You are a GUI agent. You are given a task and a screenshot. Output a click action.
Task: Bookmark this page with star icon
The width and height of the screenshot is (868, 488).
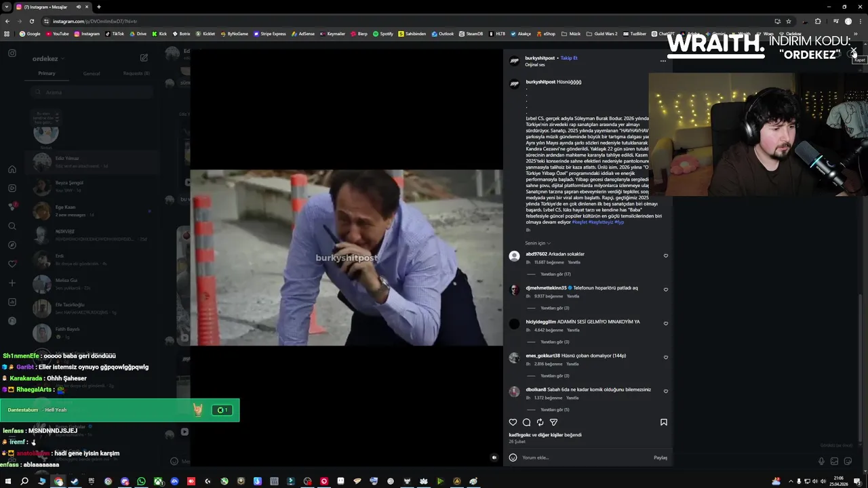[x=788, y=21]
